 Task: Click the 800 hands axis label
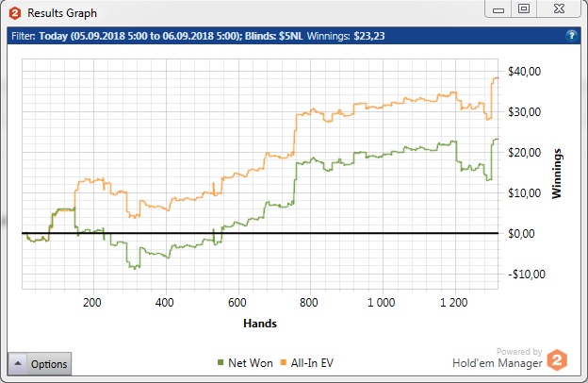point(309,302)
